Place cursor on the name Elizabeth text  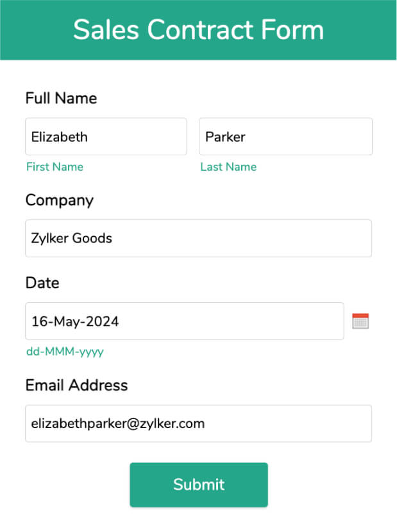(x=60, y=137)
